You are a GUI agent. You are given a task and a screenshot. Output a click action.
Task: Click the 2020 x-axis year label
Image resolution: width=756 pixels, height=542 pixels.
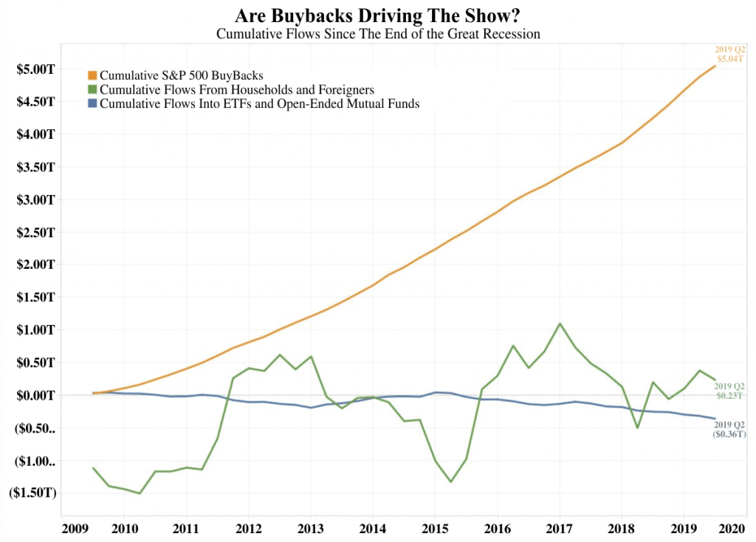pyautogui.click(x=732, y=529)
